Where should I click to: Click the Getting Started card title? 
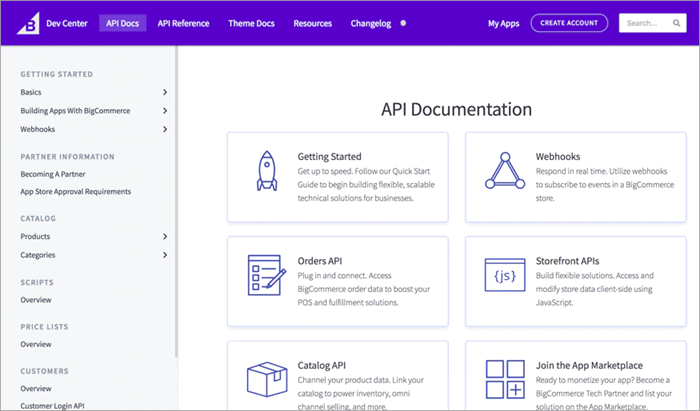(x=329, y=157)
